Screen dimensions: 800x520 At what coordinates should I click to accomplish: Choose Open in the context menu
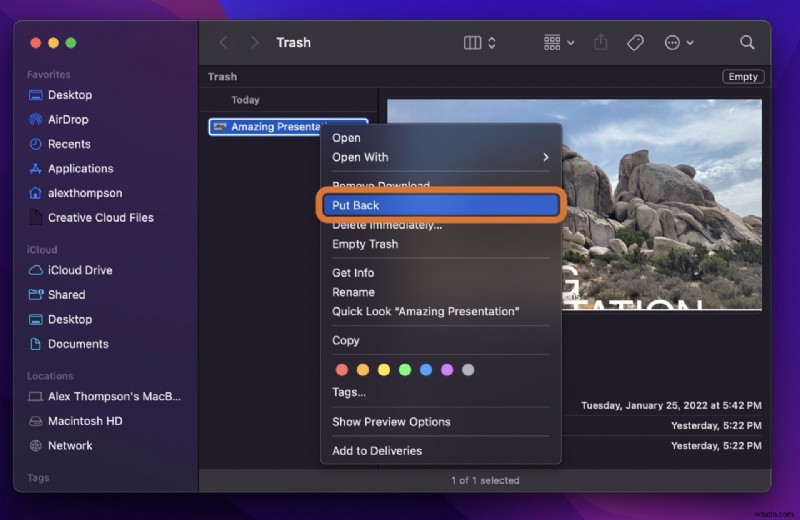[346, 138]
